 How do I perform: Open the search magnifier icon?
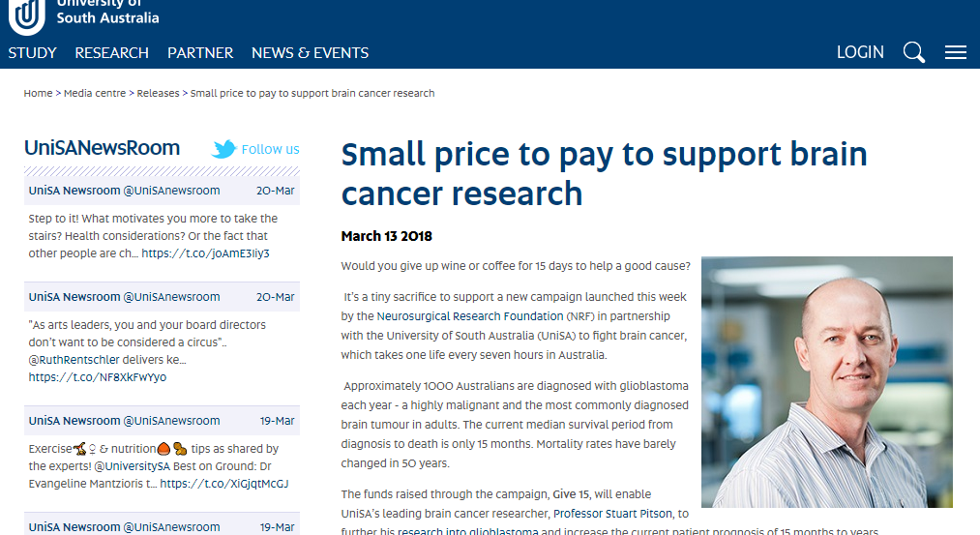(x=914, y=52)
